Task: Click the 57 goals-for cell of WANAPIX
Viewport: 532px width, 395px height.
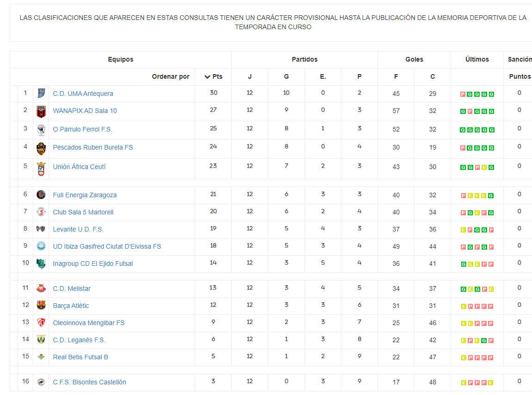Action: coord(396,111)
